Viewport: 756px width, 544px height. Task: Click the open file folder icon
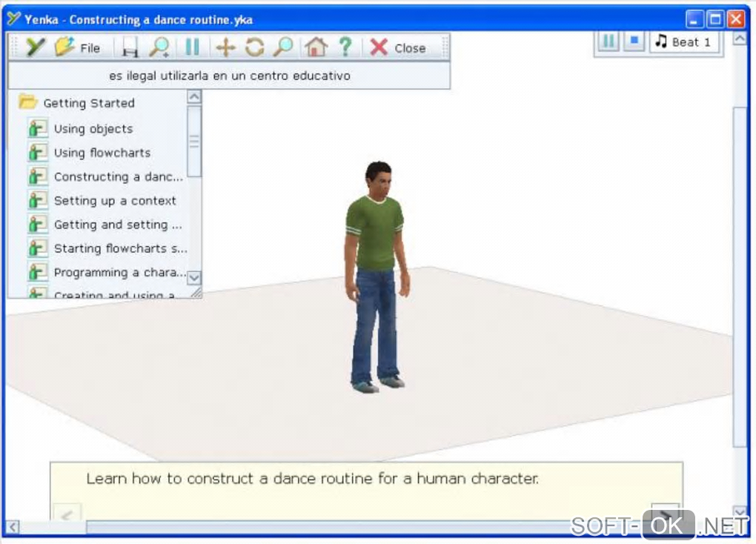[x=64, y=47]
